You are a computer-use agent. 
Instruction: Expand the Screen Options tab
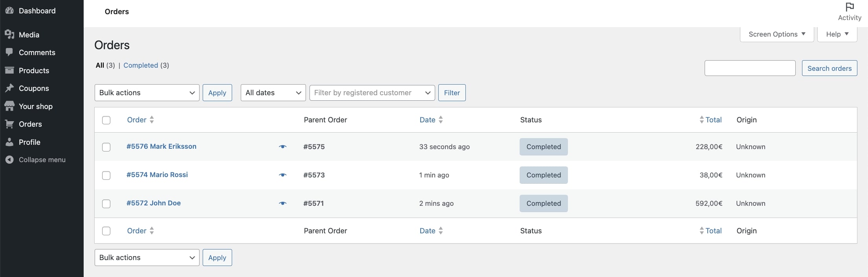click(776, 34)
